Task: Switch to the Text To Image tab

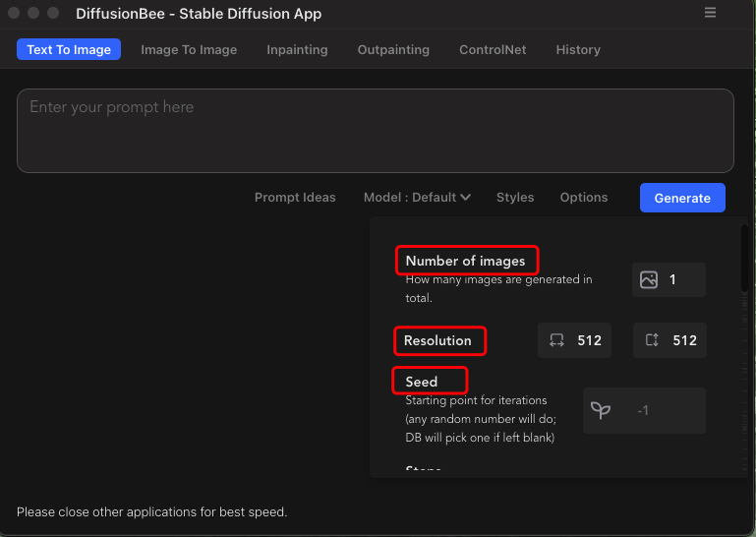Action: click(x=69, y=49)
